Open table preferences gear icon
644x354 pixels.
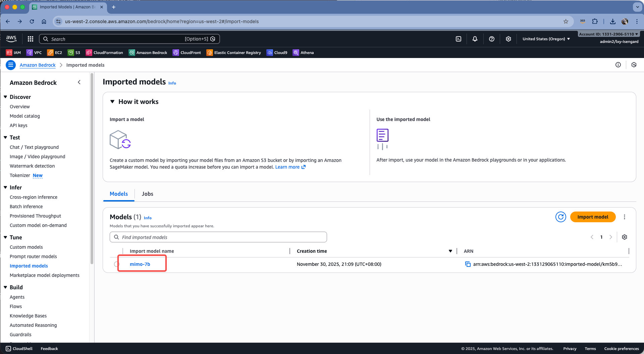(x=624, y=237)
